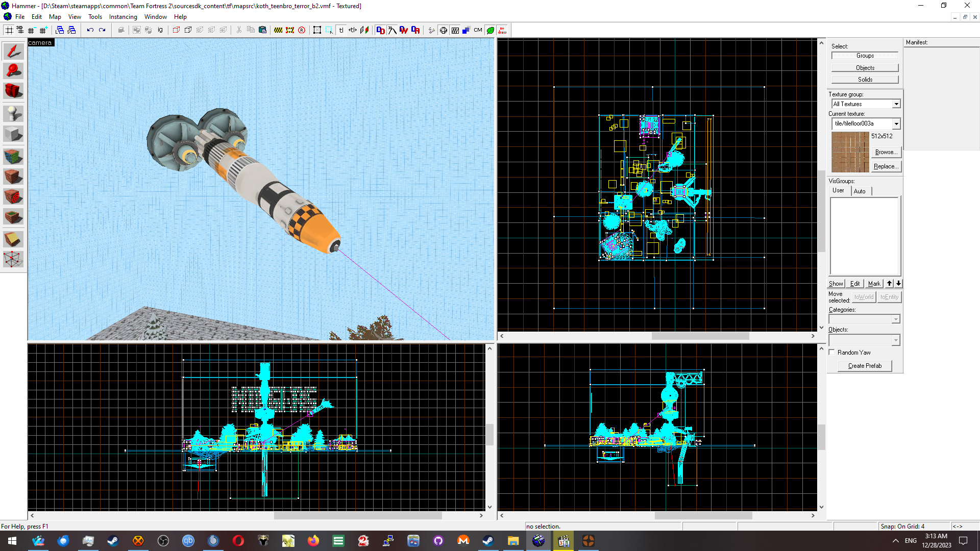Toggle radius culling red R icon
This screenshot has height=551, width=980.
click(x=302, y=30)
